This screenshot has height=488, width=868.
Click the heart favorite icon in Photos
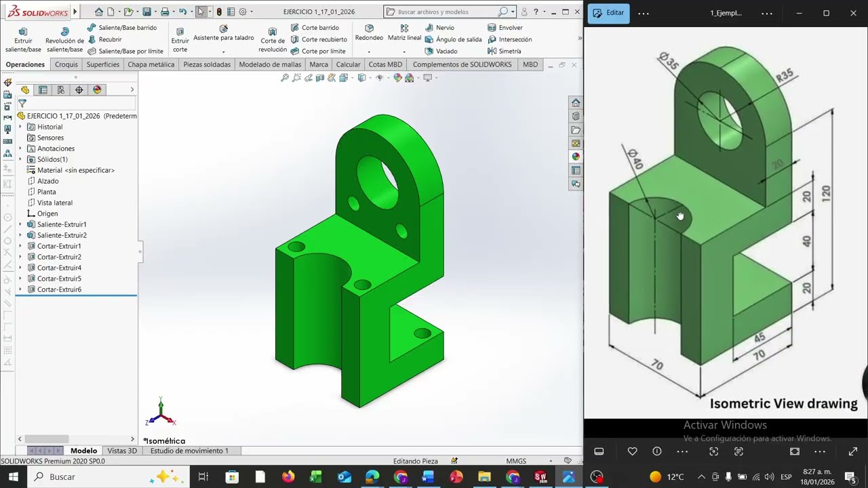coord(632,451)
